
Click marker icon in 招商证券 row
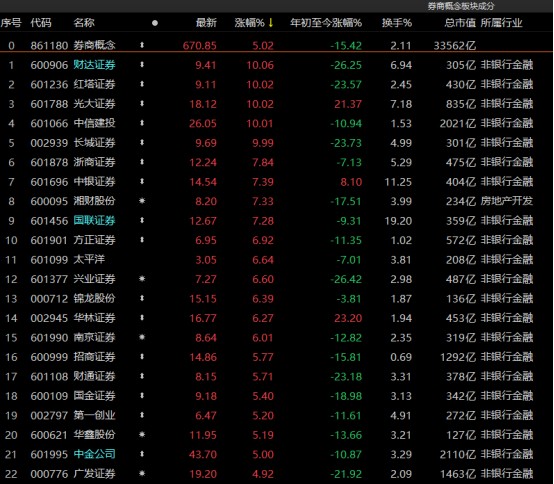(x=142, y=357)
